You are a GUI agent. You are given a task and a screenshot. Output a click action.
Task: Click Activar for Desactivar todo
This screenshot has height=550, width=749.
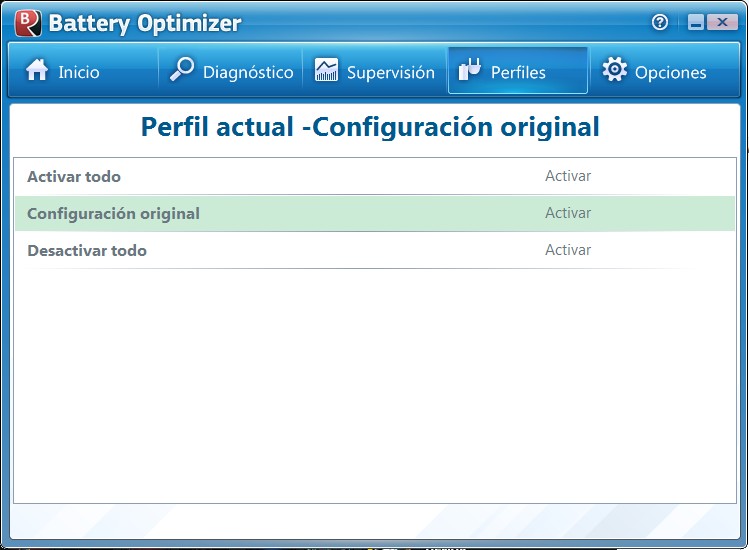click(568, 249)
